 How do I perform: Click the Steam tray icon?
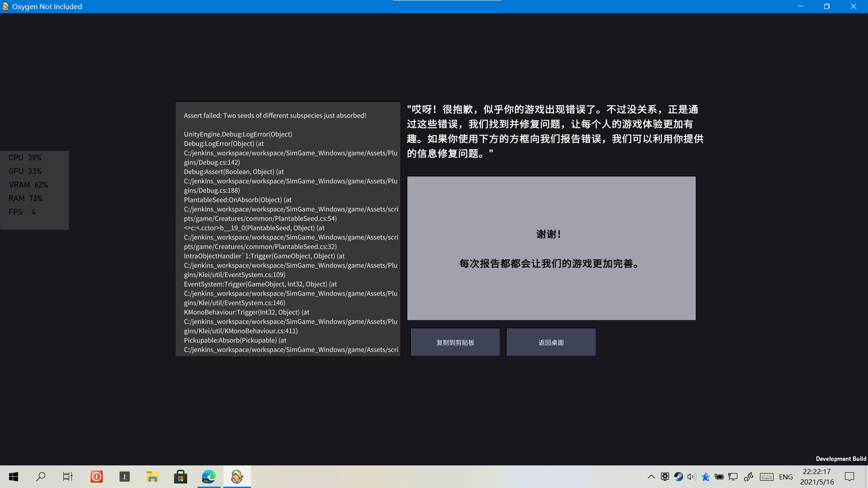[x=678, y=477]
